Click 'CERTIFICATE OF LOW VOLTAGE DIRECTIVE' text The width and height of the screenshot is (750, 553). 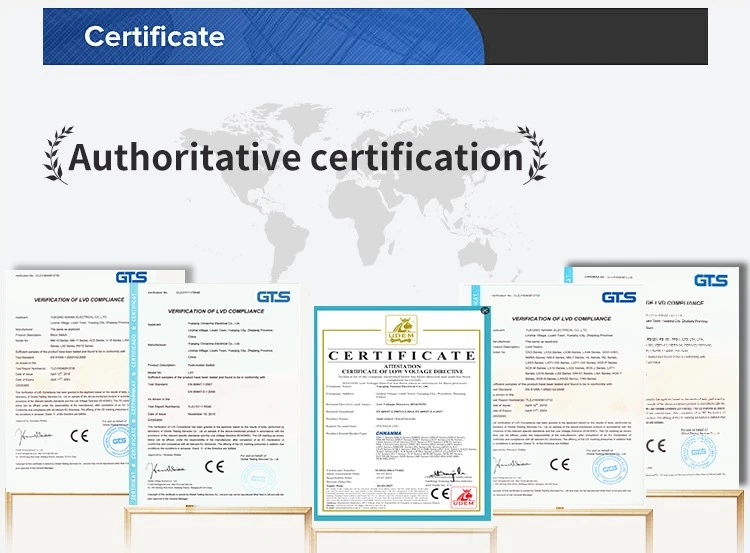point(402,371)
